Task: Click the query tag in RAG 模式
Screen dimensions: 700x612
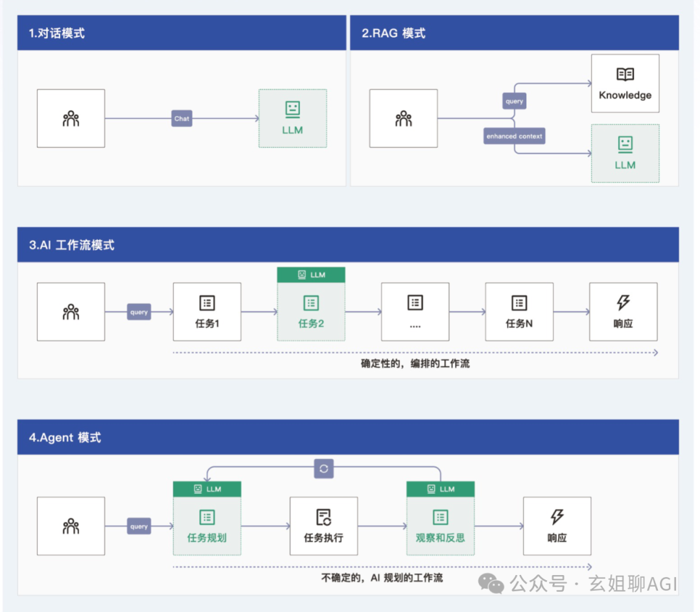Action: coord(514,101)
